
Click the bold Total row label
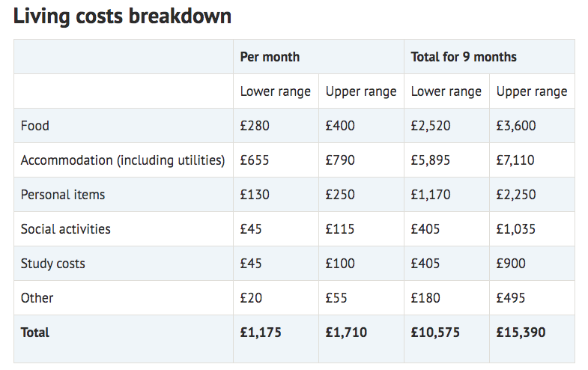pyautogui.click(x=35, y=333)
